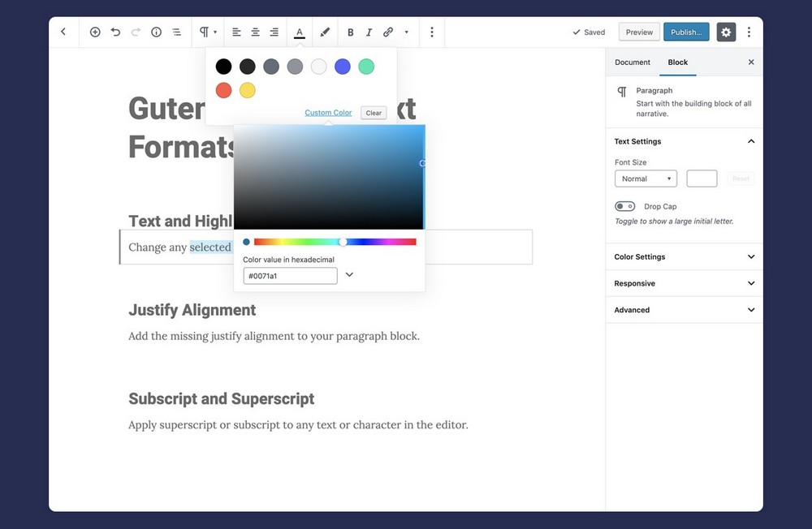The width and height of the screenshot is (812, 529).
Task: Clear the selected text color
Action: click(374, 113)
